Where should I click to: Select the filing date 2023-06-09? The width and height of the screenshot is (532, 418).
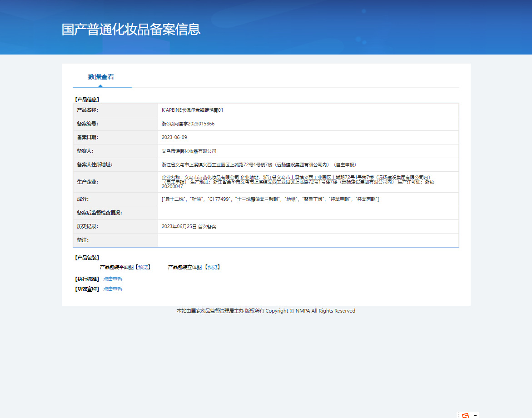point(174,137)
